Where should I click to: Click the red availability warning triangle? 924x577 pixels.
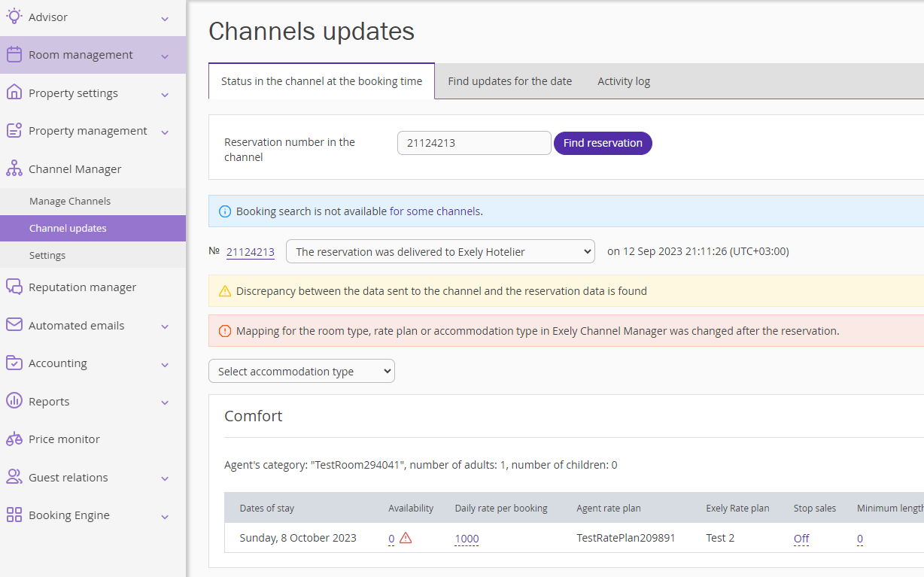406,538
